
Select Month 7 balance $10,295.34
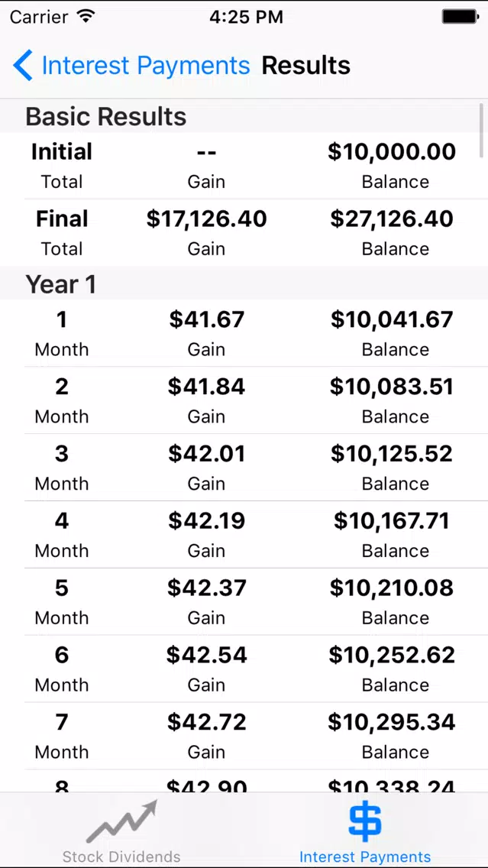pyautogui.click(x=393, y=722)
